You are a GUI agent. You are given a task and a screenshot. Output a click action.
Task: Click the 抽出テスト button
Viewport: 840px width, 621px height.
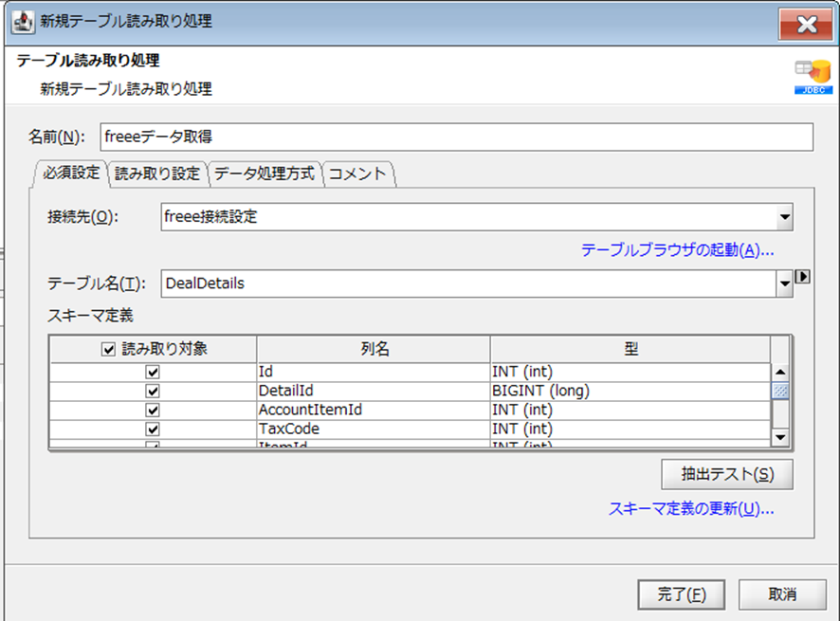tap(727, 474)
